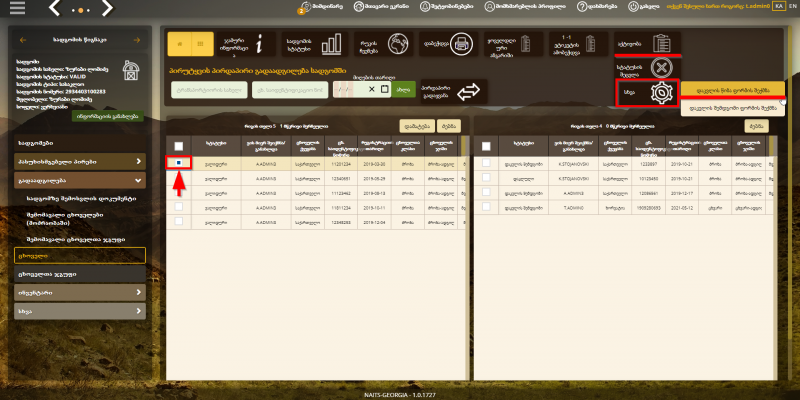This screenshot has width=800, height=400.
Task: Open the gear 'other' submenu item
Action: click(647, 93)
